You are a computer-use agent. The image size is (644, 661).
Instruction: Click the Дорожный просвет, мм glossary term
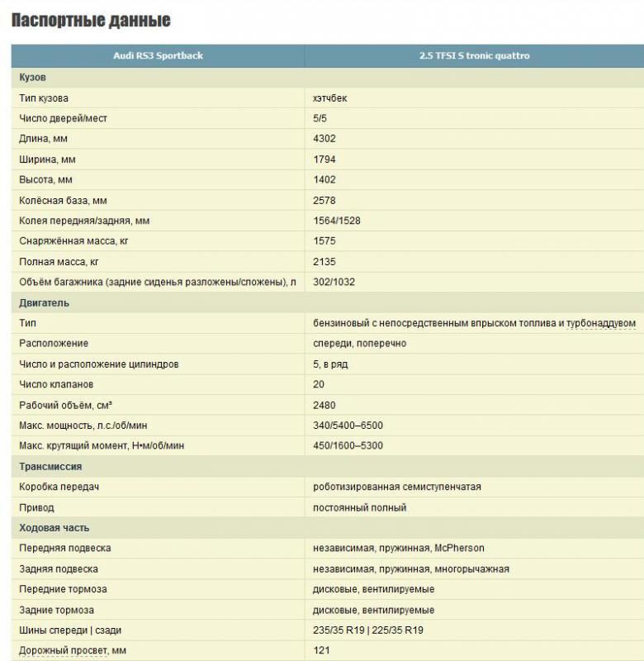pyautogui.click(x=73, y=650)
